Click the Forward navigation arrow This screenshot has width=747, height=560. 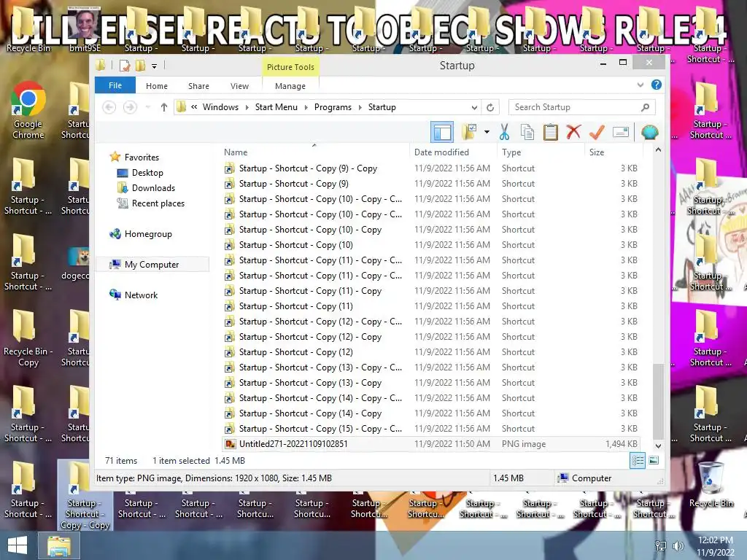coord(130,107)
